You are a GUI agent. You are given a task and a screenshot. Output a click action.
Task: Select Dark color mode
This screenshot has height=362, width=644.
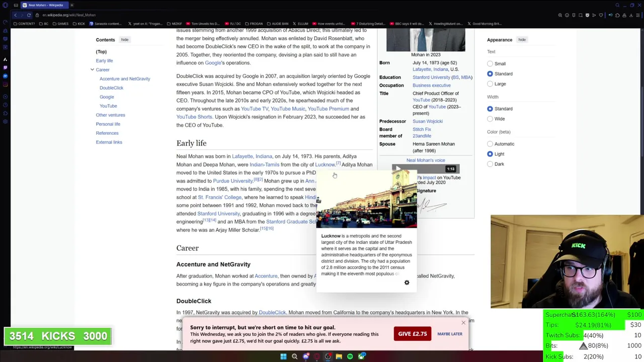[490, 164]
